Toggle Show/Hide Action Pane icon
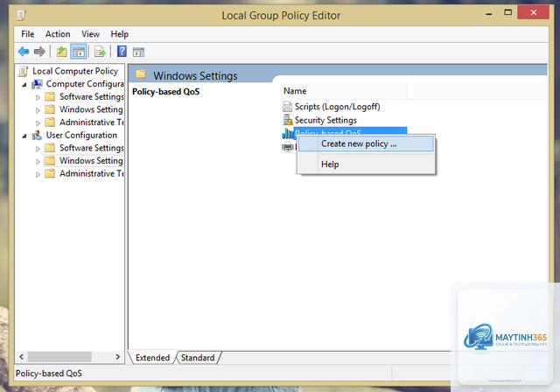The height and width of the screenshot is (392, 560). click(138, 52)
